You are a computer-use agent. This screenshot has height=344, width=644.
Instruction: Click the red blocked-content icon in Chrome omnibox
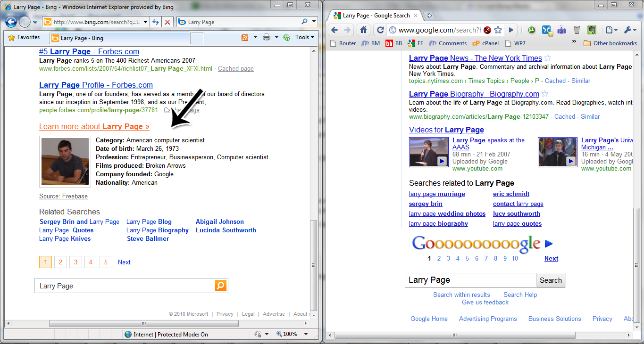(x=487, y=30)
